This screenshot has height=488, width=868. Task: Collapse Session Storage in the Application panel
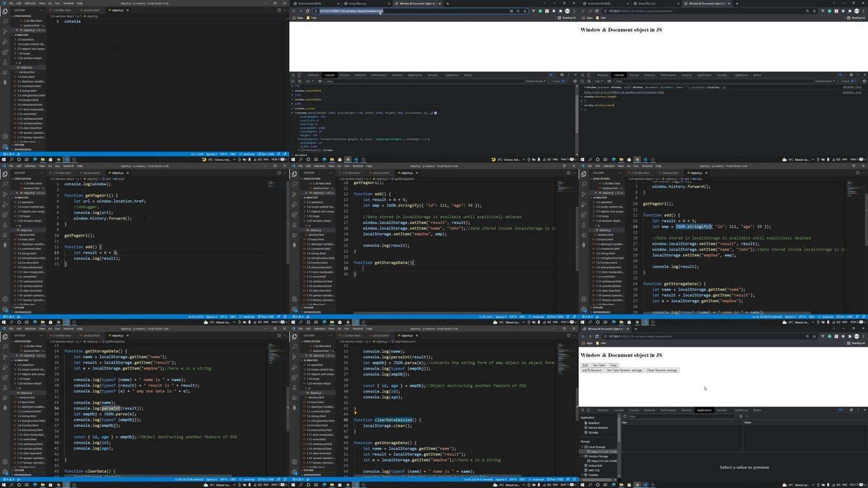pyautogui.click(x=582, y=456)
